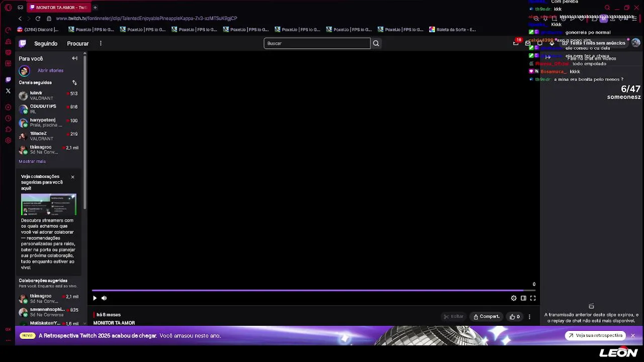Open the user avatar menu
The width and height of the screenshot is (644, 362).
(x=636, y=43)
